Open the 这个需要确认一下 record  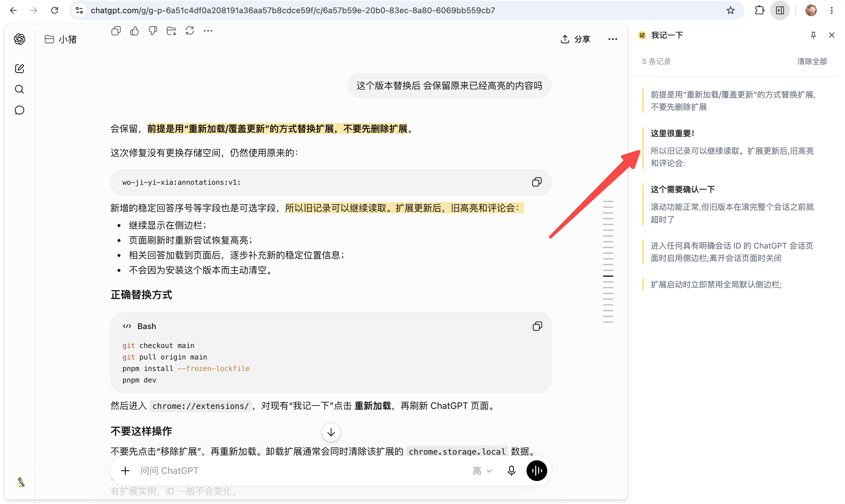coord(733,205)
